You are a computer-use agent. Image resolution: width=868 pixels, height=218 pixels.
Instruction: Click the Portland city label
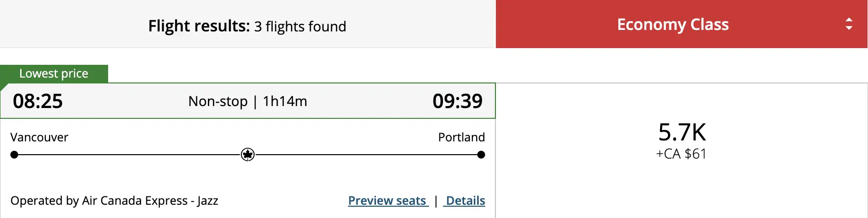pyautogui.click(x=462, y=137)
